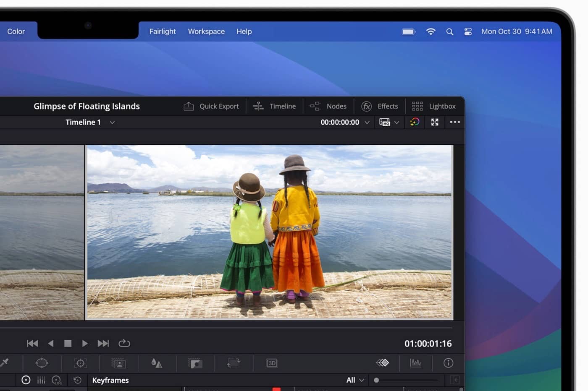
Task: Open the viewer three-dot options menu
Action: pos(455,122)
